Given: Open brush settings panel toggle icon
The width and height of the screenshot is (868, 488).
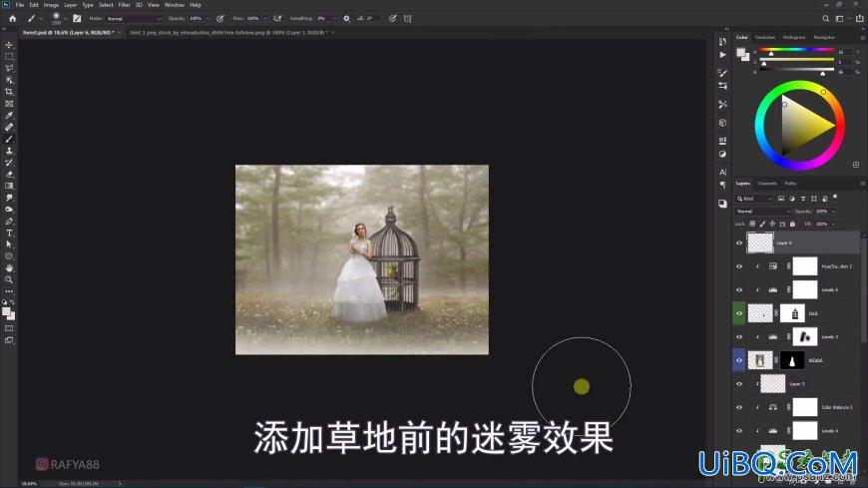Looking at the screenshot, I should (x=77, y=18).
